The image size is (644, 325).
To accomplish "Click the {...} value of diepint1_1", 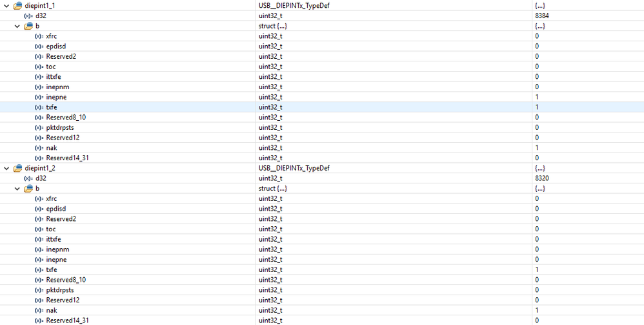I will click(x=540, y=6).
